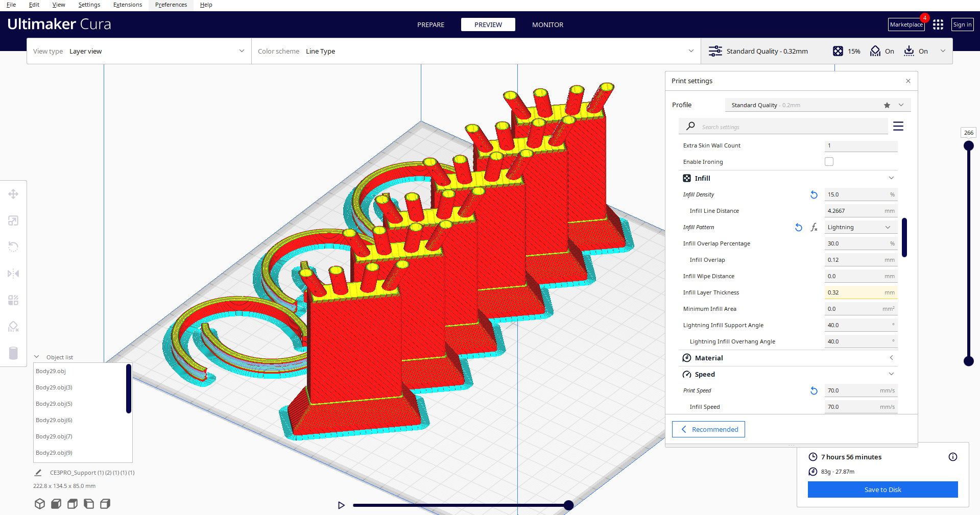Screen dimensions: 980x515
Task: Open the View menu
Action: coord(59,5)
